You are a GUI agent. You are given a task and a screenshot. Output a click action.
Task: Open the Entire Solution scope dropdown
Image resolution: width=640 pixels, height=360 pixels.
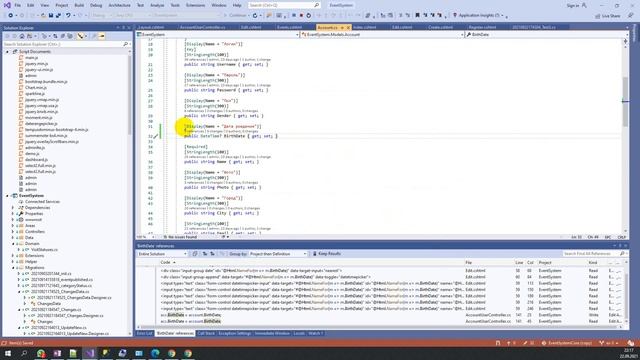[162, 254]
